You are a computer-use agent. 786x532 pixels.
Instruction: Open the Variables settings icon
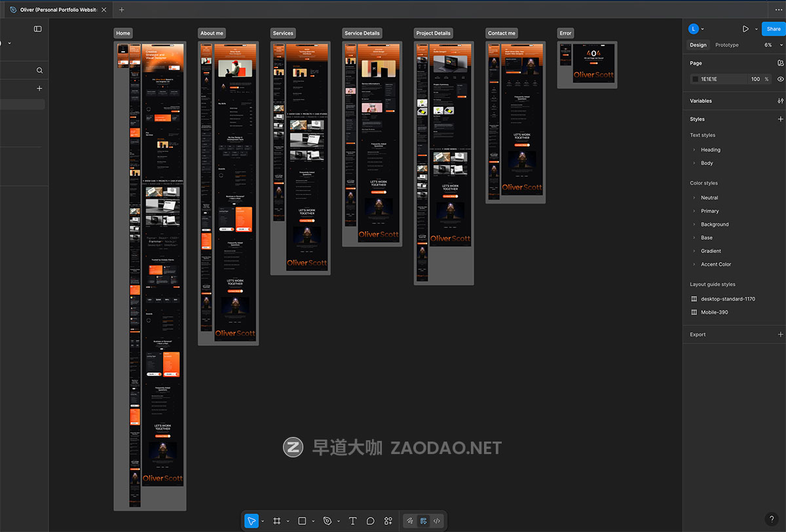[780, 101]
